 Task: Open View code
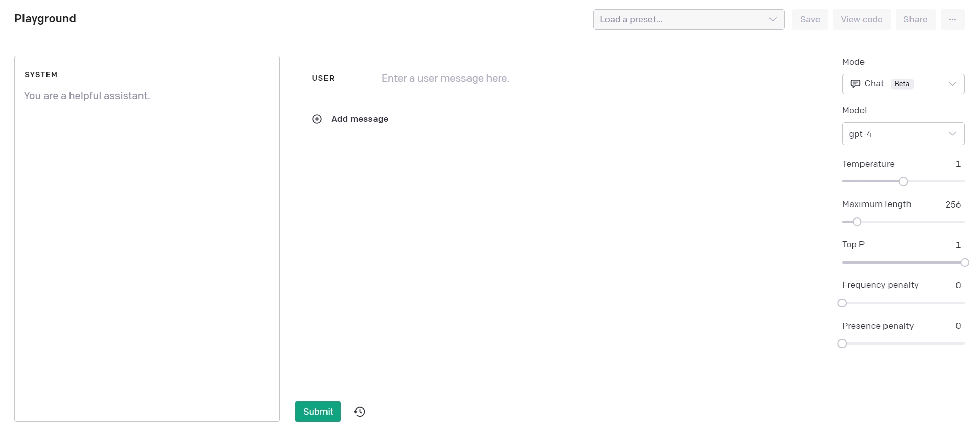point(861,19)
